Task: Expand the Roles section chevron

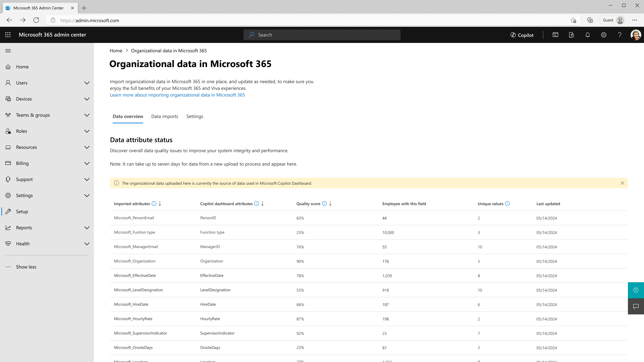Action: pyautogui.click(x=87, y=131)
